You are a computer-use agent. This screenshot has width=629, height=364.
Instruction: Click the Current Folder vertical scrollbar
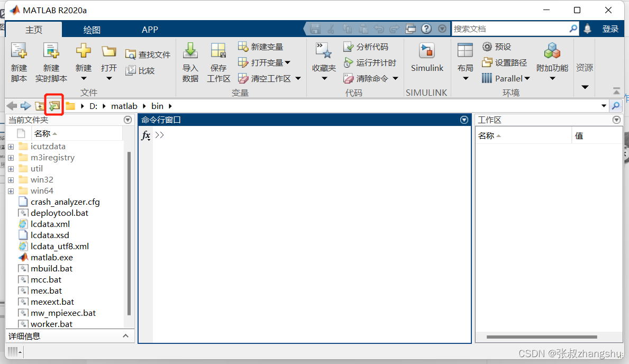point(129,233)
